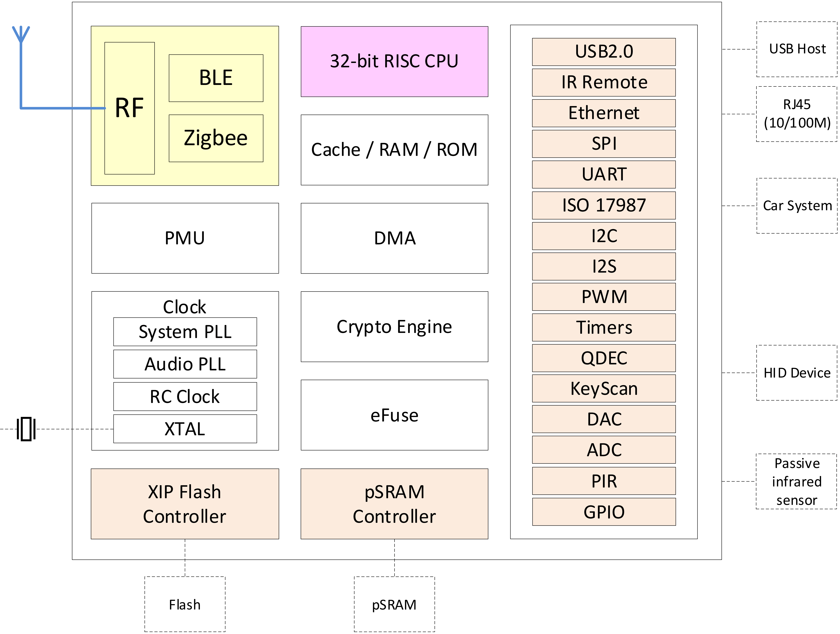The image size is (840, 634).
Task: Select the KeyScan peripheral box
Action: click(603, 389)
